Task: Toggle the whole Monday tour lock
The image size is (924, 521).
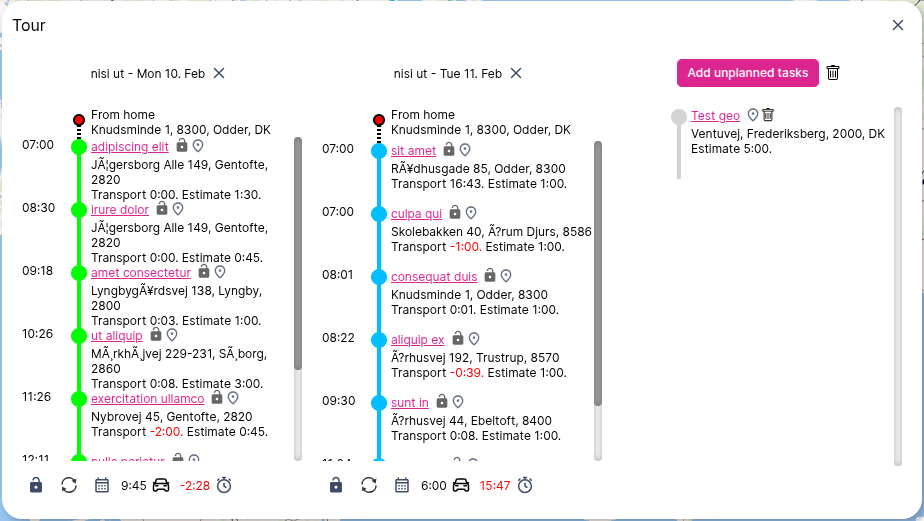Action: (36, 485)
